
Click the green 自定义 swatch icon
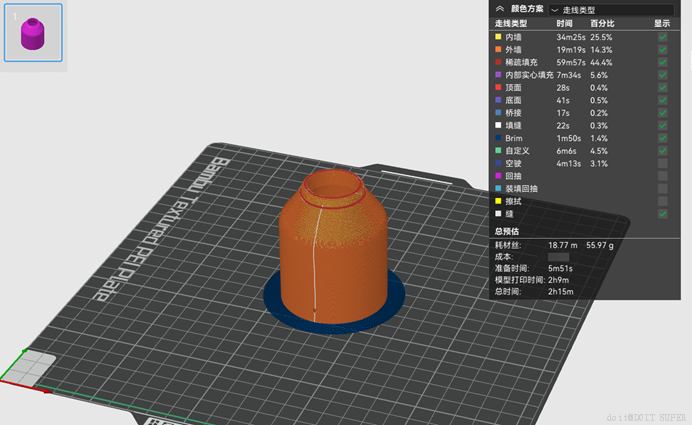498,150
